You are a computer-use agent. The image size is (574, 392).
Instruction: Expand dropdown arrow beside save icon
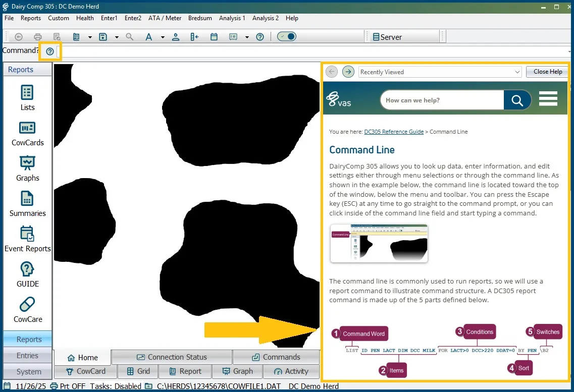117,37
